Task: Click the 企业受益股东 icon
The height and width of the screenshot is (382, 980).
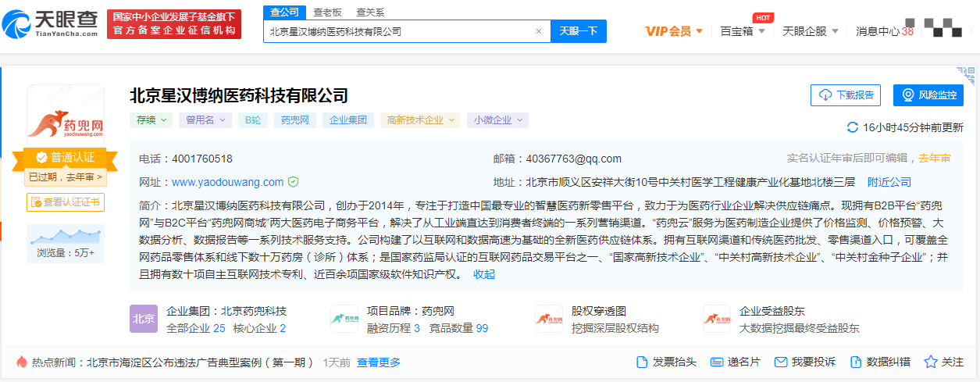Action: [717, 319]
